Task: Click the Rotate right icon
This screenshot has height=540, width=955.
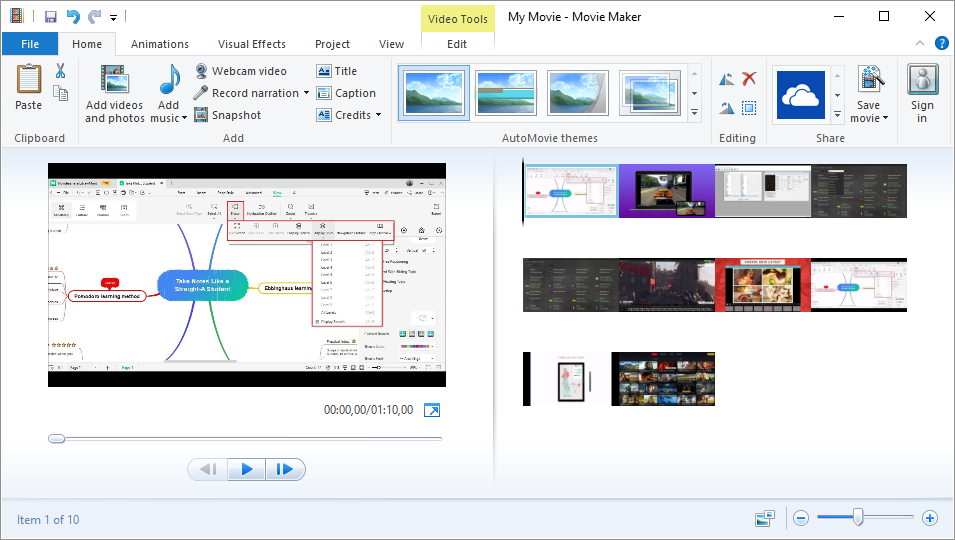Action: [726, 108]
